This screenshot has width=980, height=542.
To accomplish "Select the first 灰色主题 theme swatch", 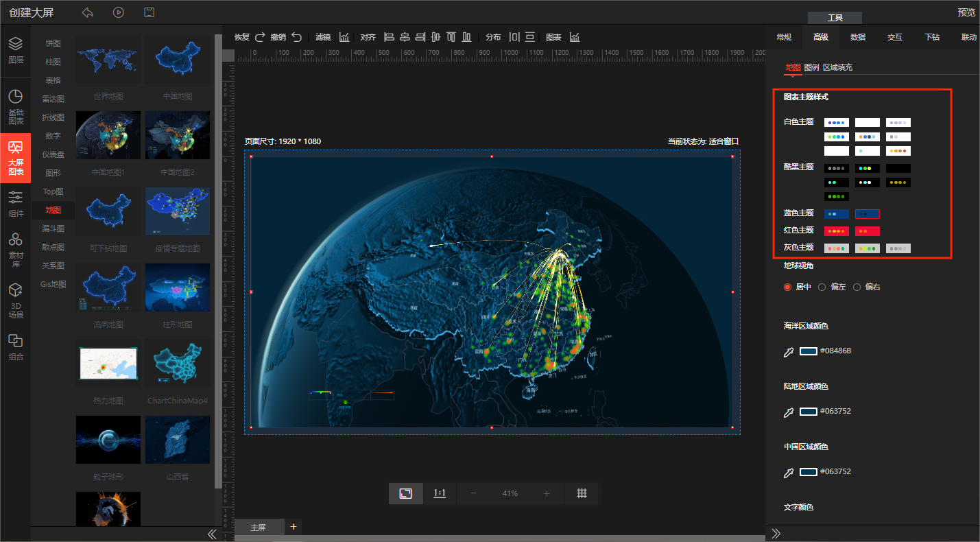I will point(837,248).
